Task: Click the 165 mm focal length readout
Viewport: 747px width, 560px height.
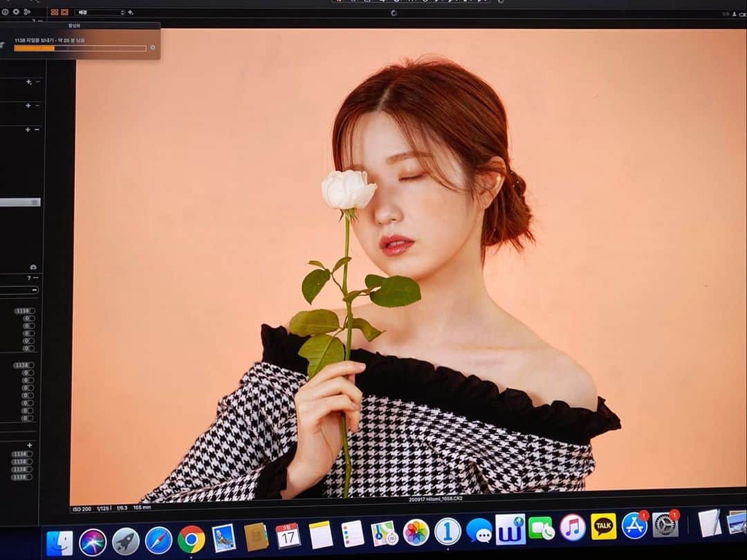Action: click(142, 507)
